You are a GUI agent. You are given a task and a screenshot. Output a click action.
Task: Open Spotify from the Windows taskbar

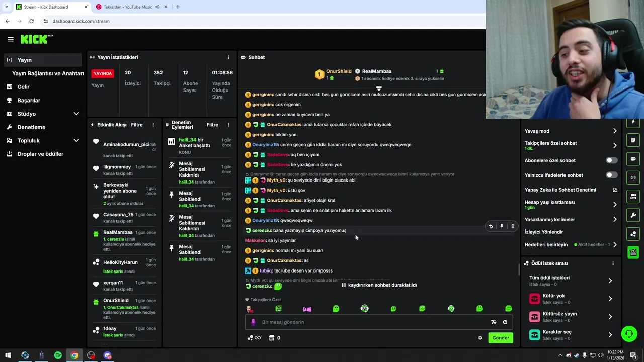click(58, 355)
